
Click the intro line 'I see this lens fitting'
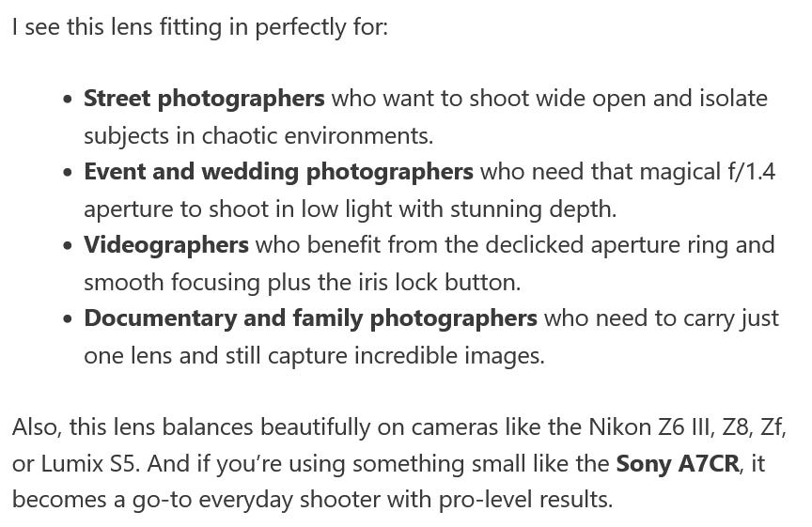[x=200, y=27]
